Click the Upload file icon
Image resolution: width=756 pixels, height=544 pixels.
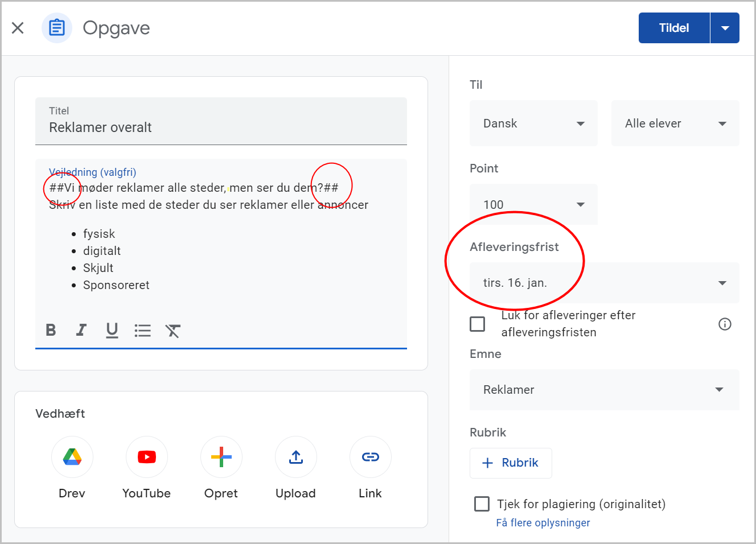pyautogui.click(x=296, y=457)
